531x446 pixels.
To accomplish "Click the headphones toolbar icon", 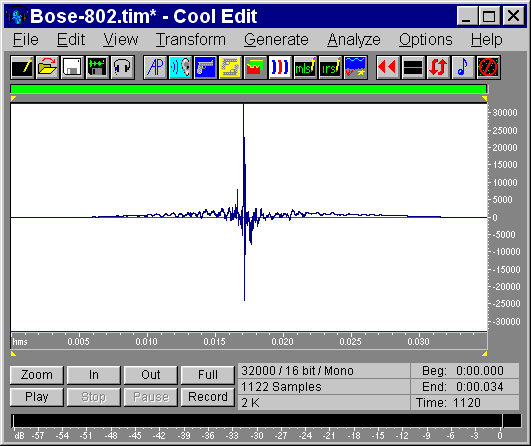I will coord(122,67).
